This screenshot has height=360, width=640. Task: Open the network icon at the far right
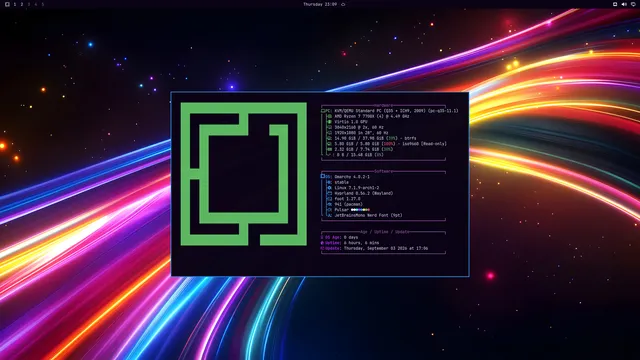[633, 4]
